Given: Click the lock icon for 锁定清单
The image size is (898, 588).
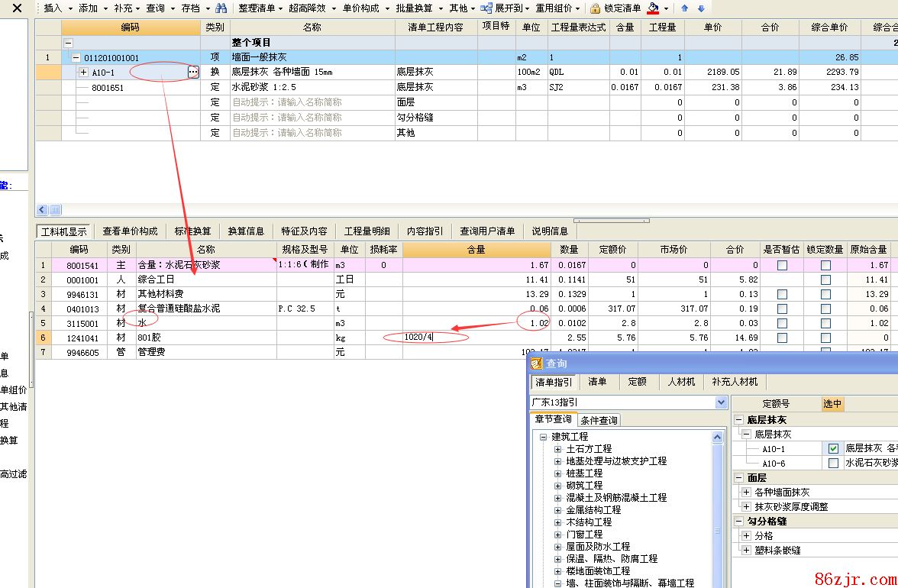Looking at the screenshot, I should [596, 8].
